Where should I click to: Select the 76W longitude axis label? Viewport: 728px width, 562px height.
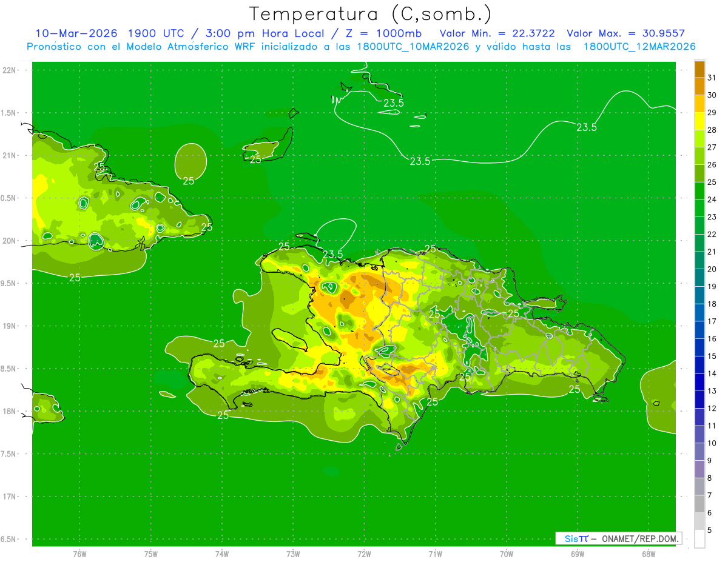click(x=79, y=554)
